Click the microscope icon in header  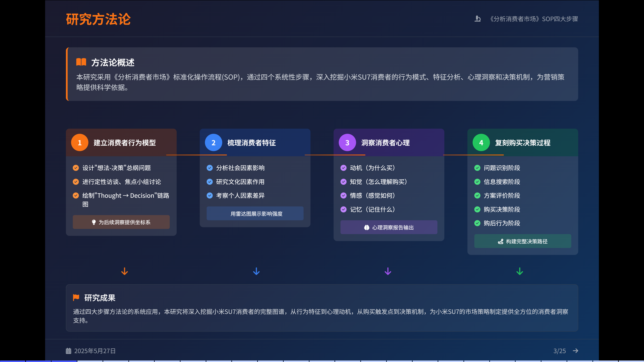click(x=477, y=19)
